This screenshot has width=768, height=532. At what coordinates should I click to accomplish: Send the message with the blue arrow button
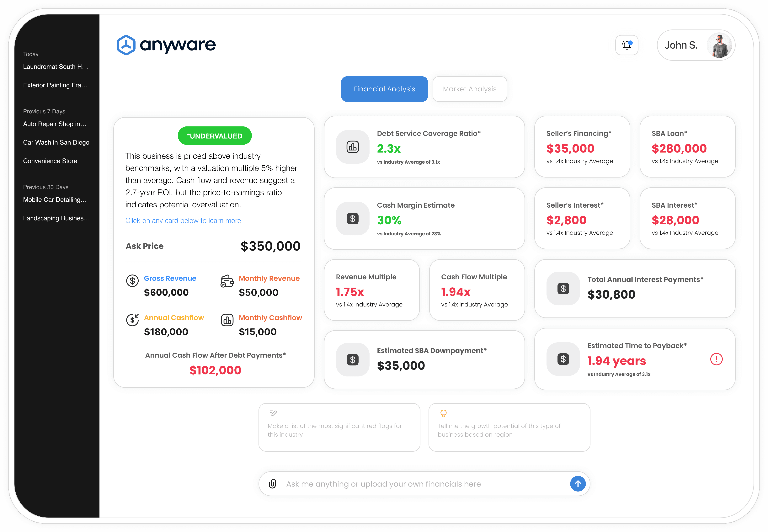pos(578,483)
